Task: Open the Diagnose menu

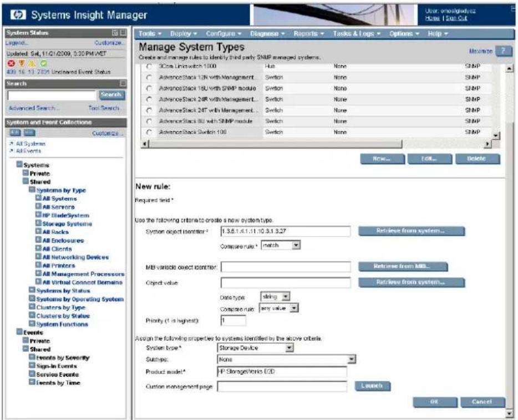Action: [x=267, y=34]
